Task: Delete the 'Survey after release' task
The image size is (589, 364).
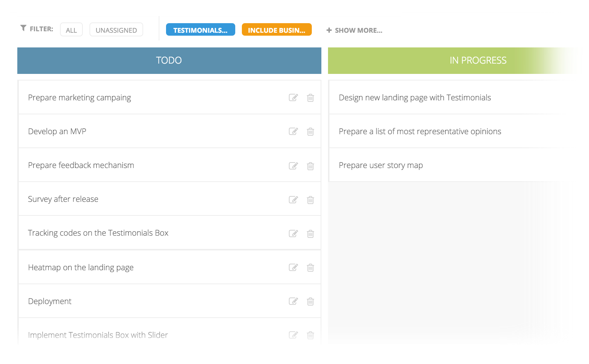Action: (310, 200)
